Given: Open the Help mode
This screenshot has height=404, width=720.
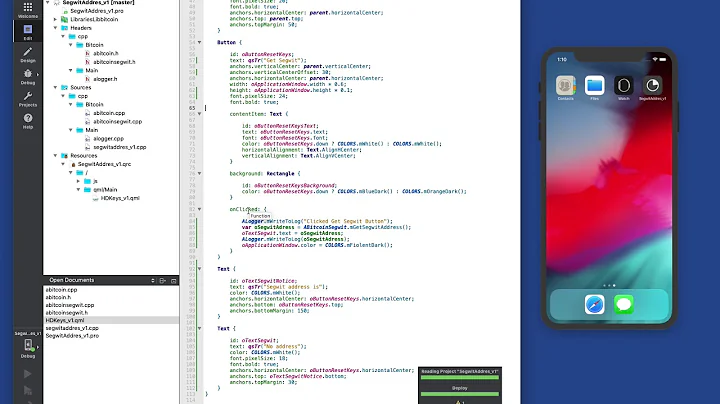Looking at the screenshot, I should pyautogui.click(x=28, y=121).
